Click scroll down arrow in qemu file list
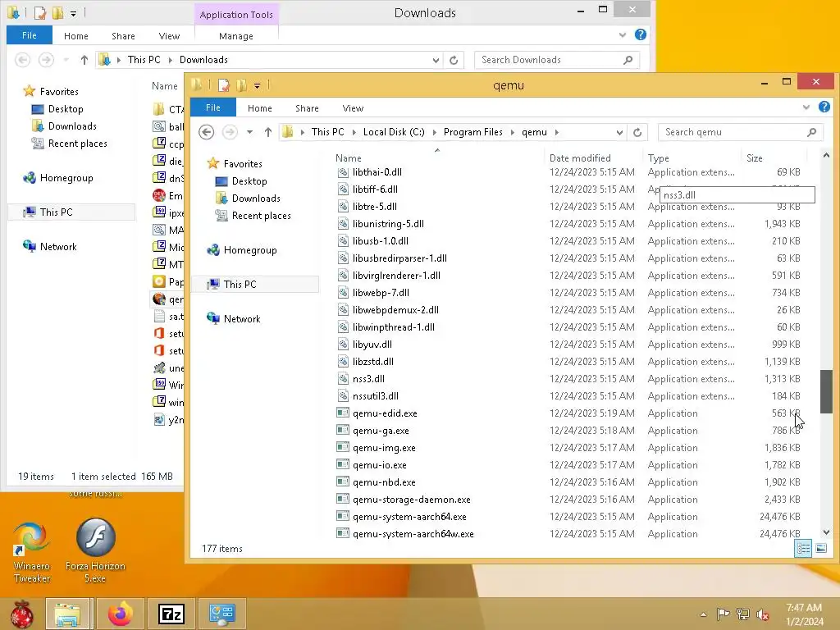The image size is (840, 630). click(x=827, y=532)
